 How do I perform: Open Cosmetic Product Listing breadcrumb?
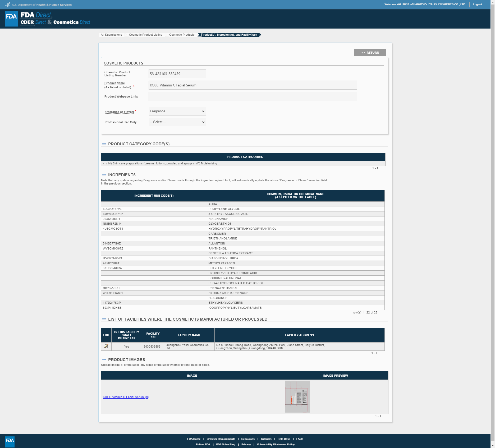click(145, 35)
